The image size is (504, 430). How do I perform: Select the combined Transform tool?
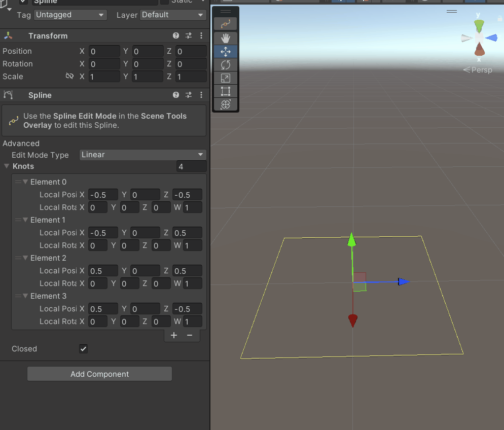[x=225, y=104]
